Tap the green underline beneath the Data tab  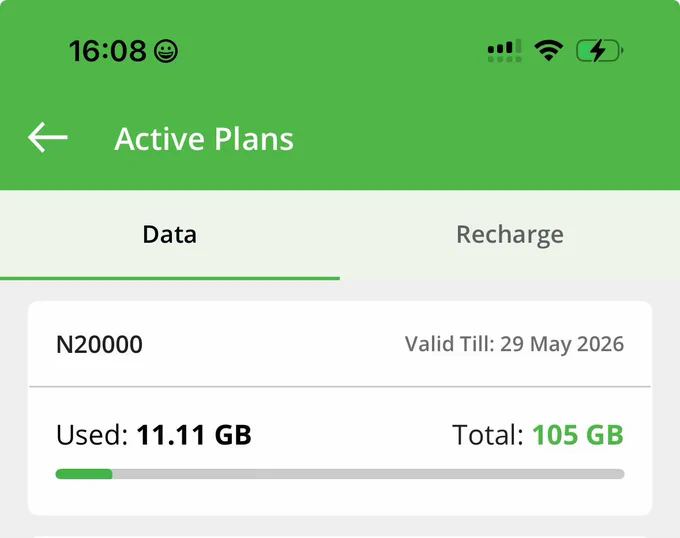coord(170,278)
